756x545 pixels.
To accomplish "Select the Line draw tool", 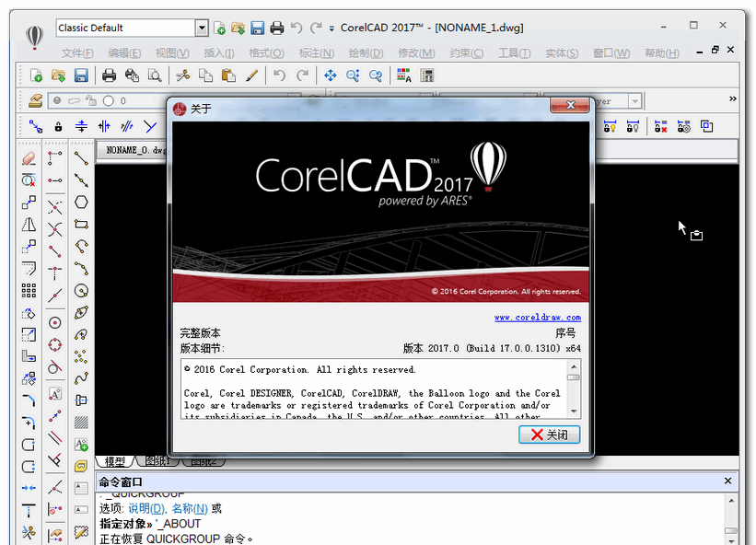I will click(81, 158).
